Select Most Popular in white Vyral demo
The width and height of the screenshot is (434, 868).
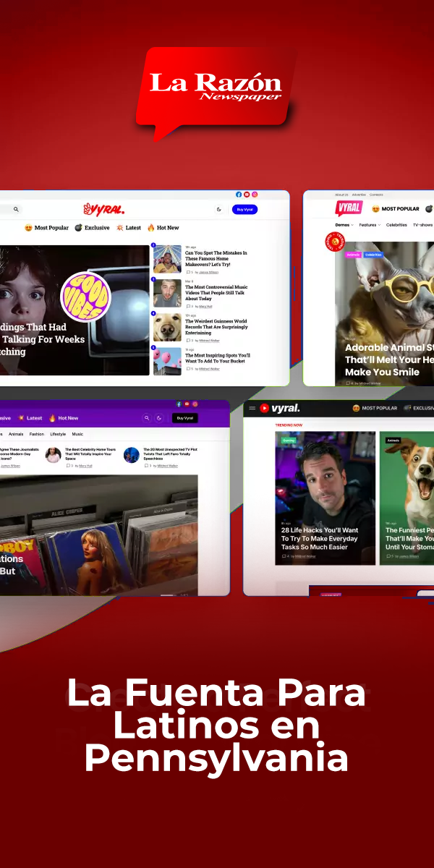46,228
